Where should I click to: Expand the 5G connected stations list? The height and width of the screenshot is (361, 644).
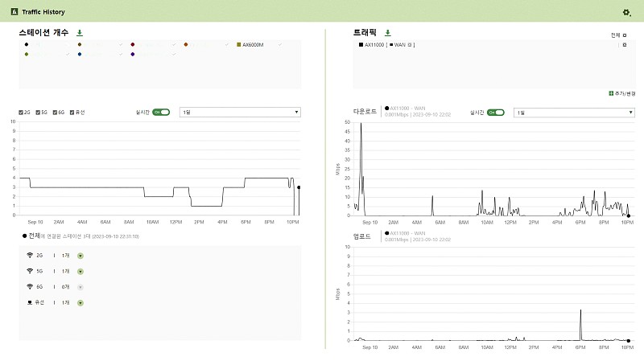[x=80, y=271]
